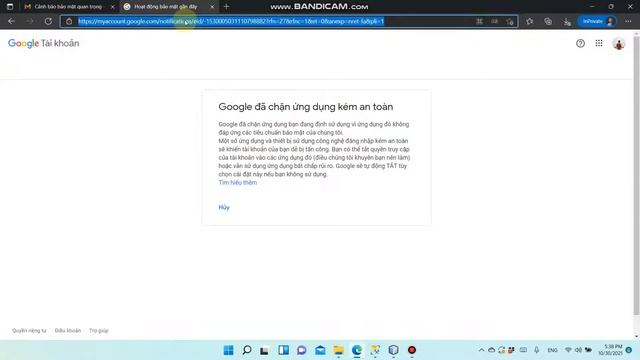Viewport: 640px width, 360px height.
Task: Click the OneDrive cloud tray icon
Action: 491,350
